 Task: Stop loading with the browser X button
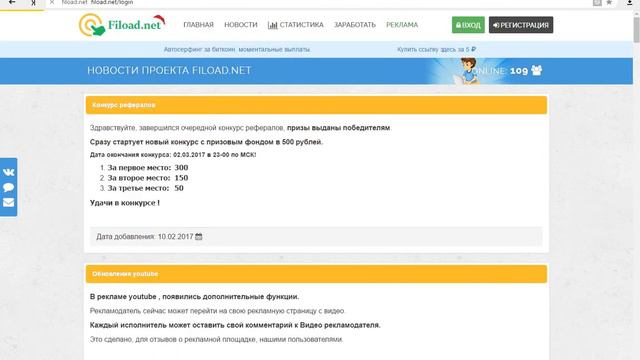(x=52, y=2)
